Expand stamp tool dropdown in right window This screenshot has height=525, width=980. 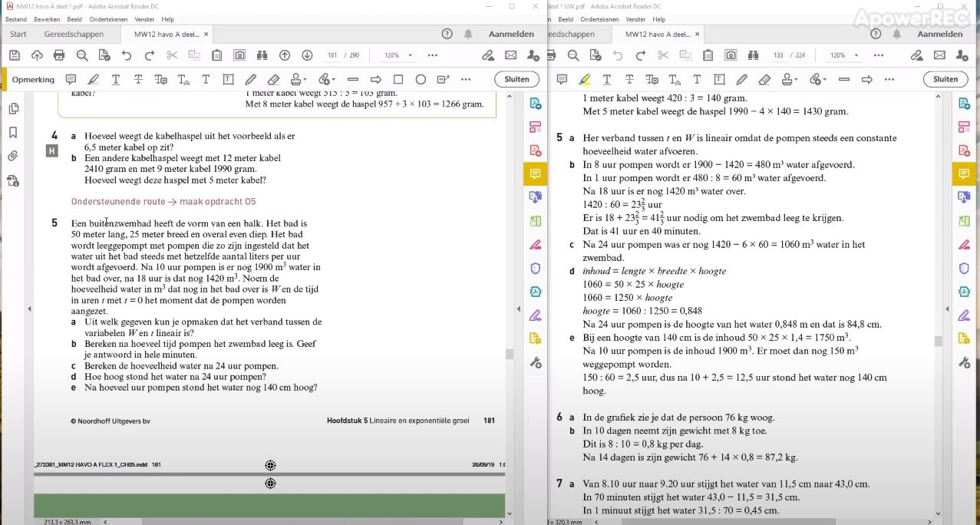click(x=796, y=79)
